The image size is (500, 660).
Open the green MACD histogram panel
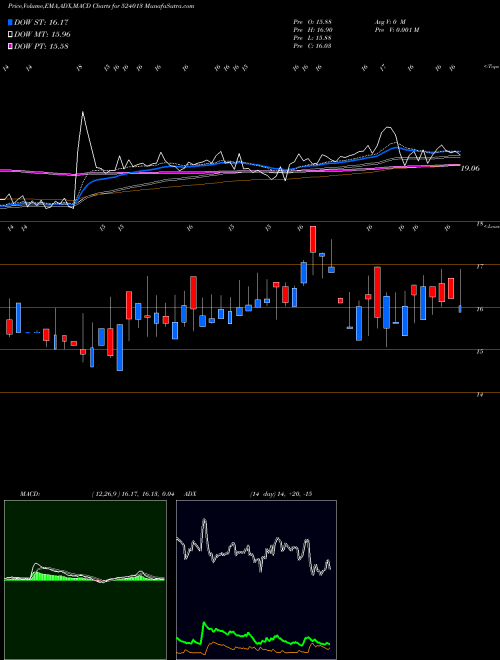85,580
